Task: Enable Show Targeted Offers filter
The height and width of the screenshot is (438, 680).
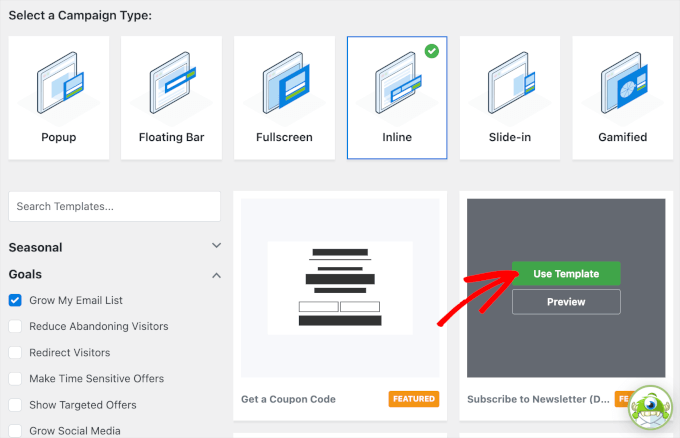Action: (x=15, y=405)
